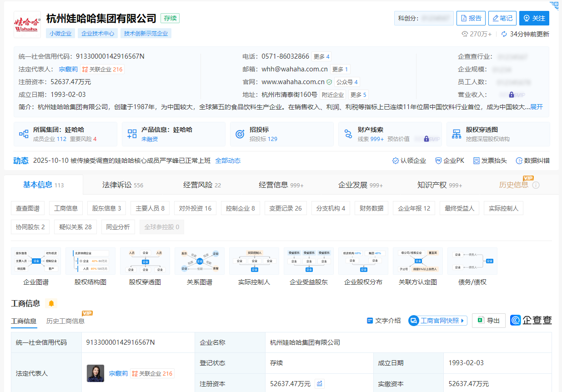The image size is (562, 392).
Task: Click the 历史信息 info circle icon
Action: point(536,185)
